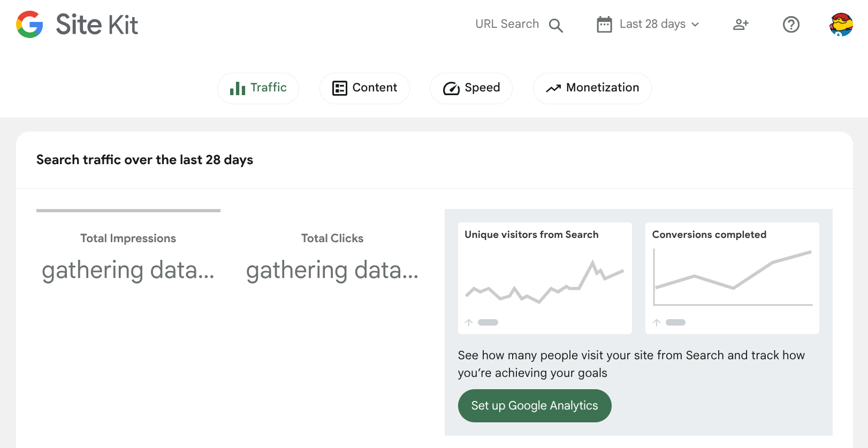868x448 pixels.
Task: Click the URL Search label
Action: coord(507,24)
